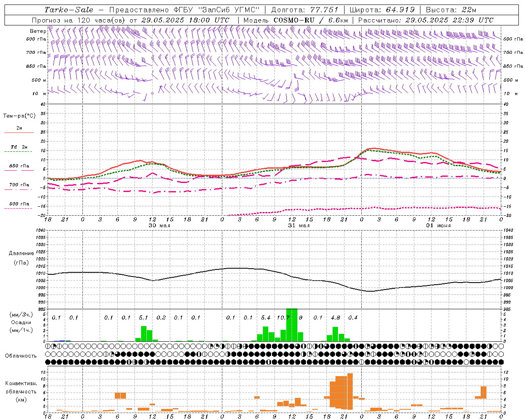Click the '31 мая' date label
Screen dimensions: 525x420
[x=299, y=226]
